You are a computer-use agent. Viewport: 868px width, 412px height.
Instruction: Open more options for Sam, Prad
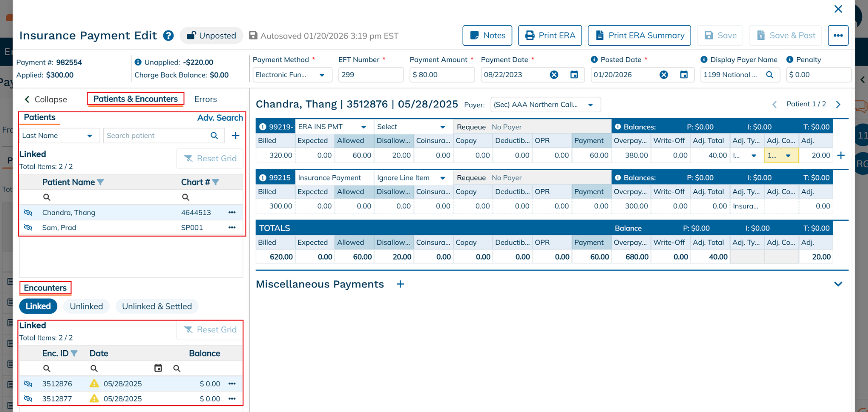coord(232,228)
